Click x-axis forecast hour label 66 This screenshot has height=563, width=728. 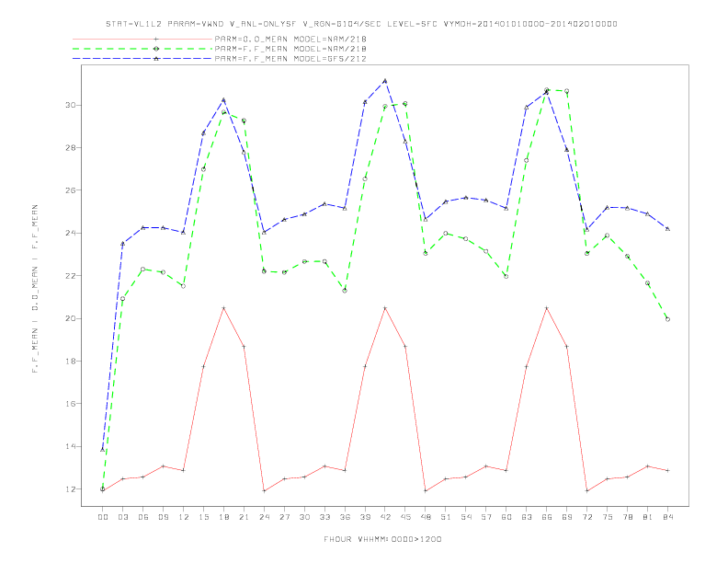coord(547,517)
